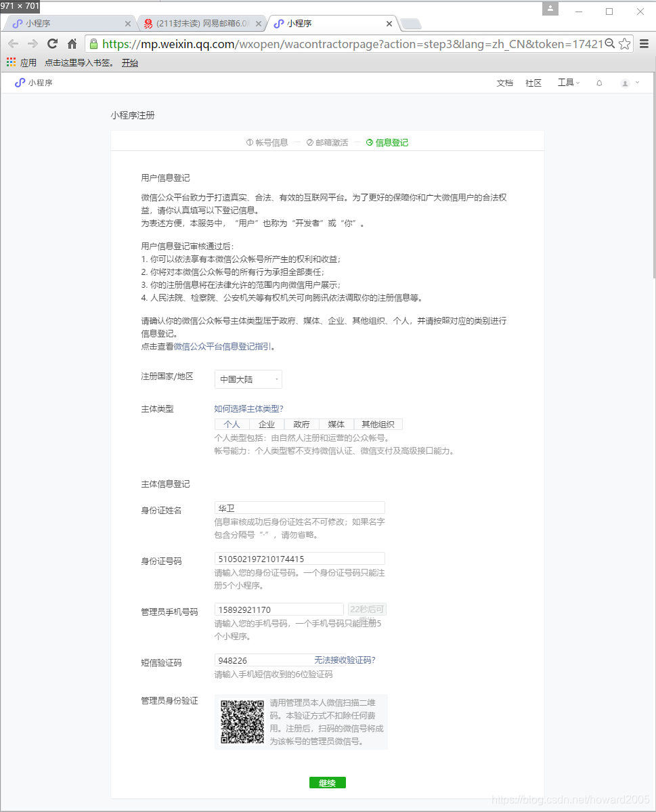656x812 pixels.
Task: Click the Refresh page icon
Action: [52, 43]
